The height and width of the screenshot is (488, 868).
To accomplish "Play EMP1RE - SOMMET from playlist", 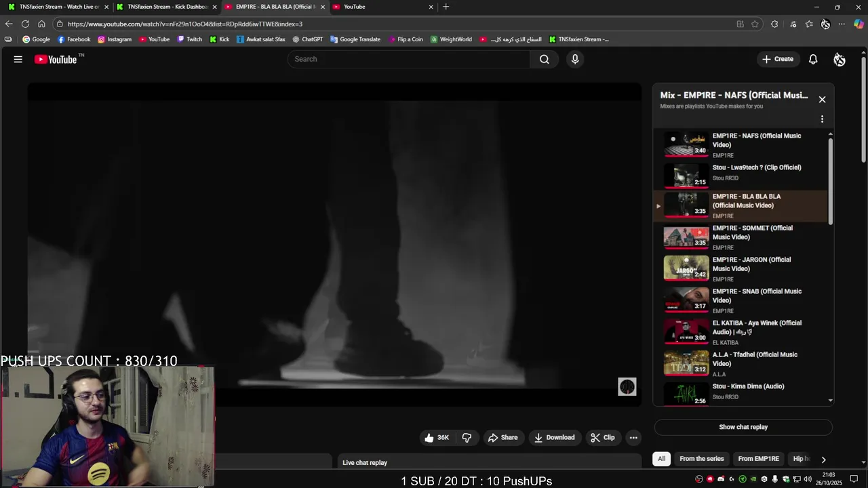I will pos(741,237).
